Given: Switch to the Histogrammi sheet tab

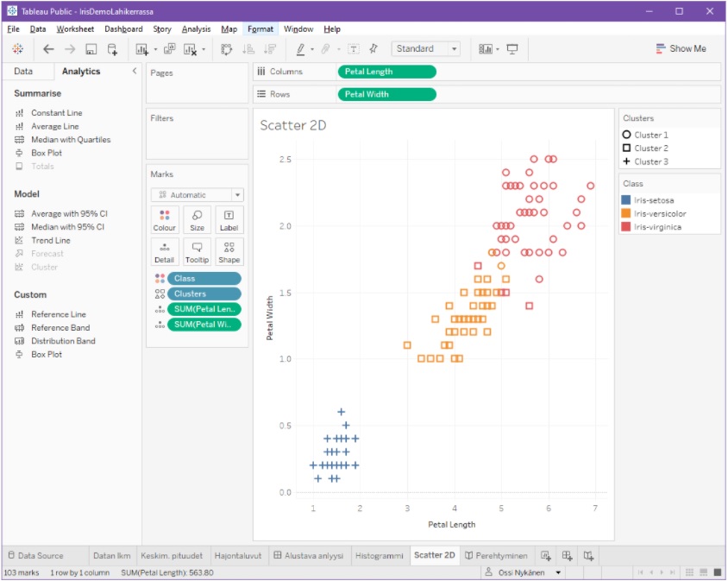Looking at the screenshot, I should 381,555.
